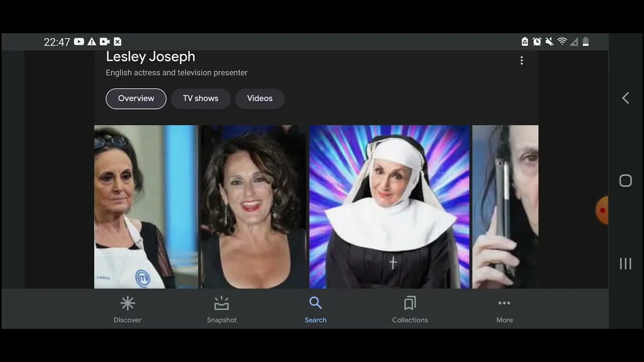Open the photo of woman holding a phone
The height and width of the screenshot is (362, 644).
point(505,207)
